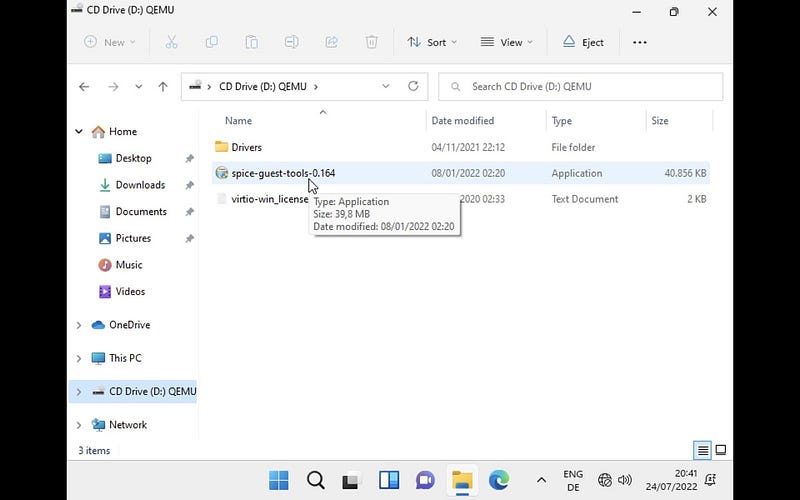Expand the address bar history dropdown
Screen dimensions: 800x500
pos(386,86)
